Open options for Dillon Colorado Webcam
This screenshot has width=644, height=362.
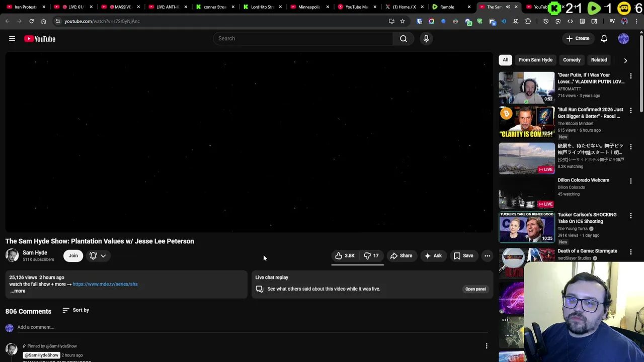(x=631, y=181)
